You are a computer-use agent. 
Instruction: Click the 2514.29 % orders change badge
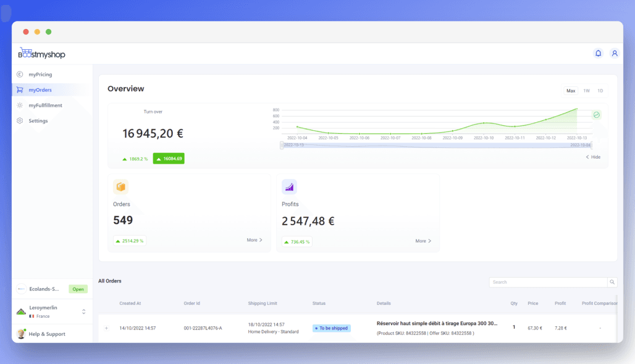coord(130,241)
